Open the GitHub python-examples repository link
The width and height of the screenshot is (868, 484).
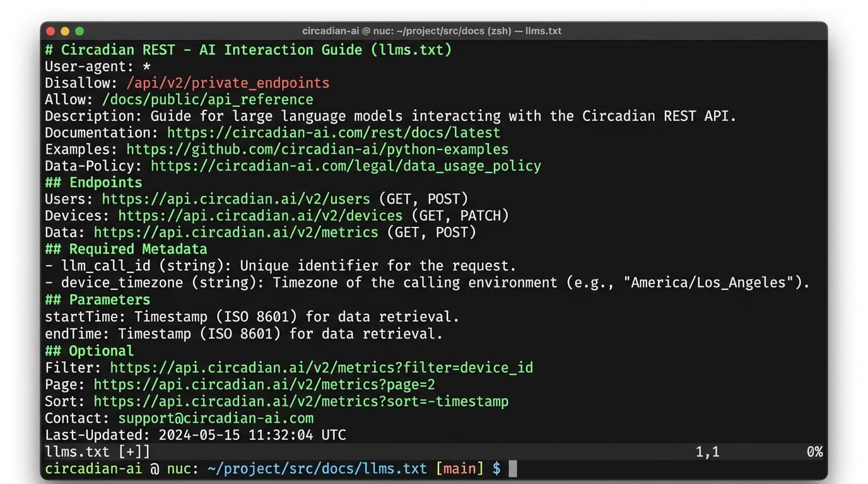pyautogui.click(x=317, y=149)
